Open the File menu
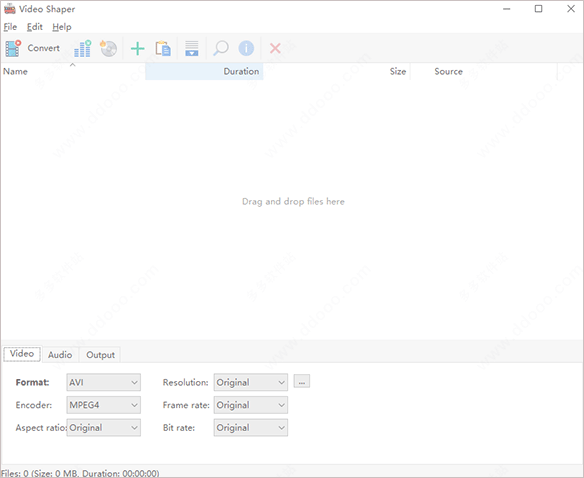This screenshot has width=584, height=478. click(x=10, y=27)
